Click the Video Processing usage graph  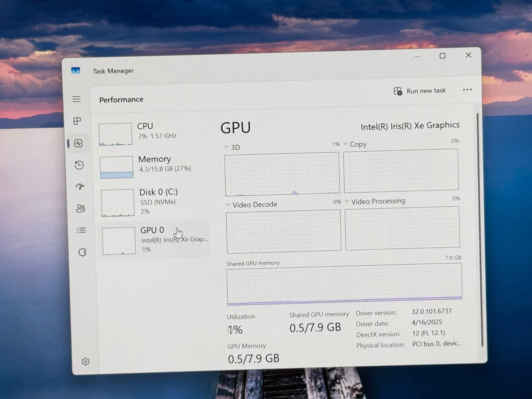coord(402,228)
